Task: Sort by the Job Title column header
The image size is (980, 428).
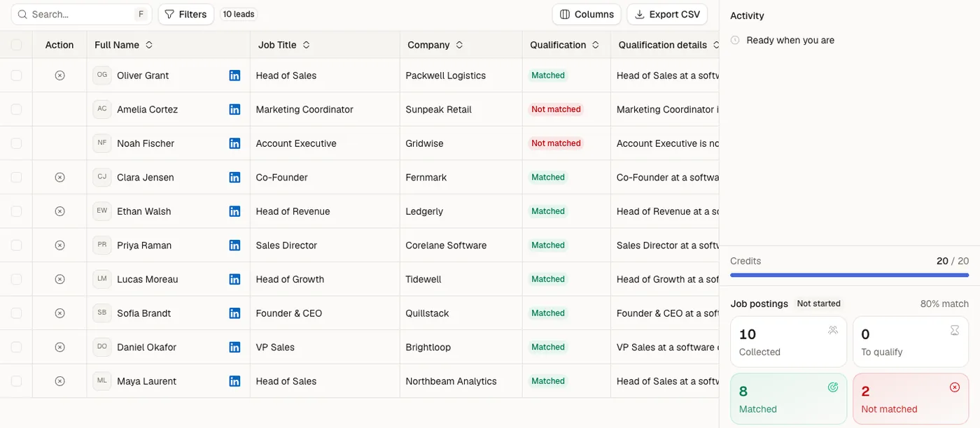Action: [x=284, y=45]
